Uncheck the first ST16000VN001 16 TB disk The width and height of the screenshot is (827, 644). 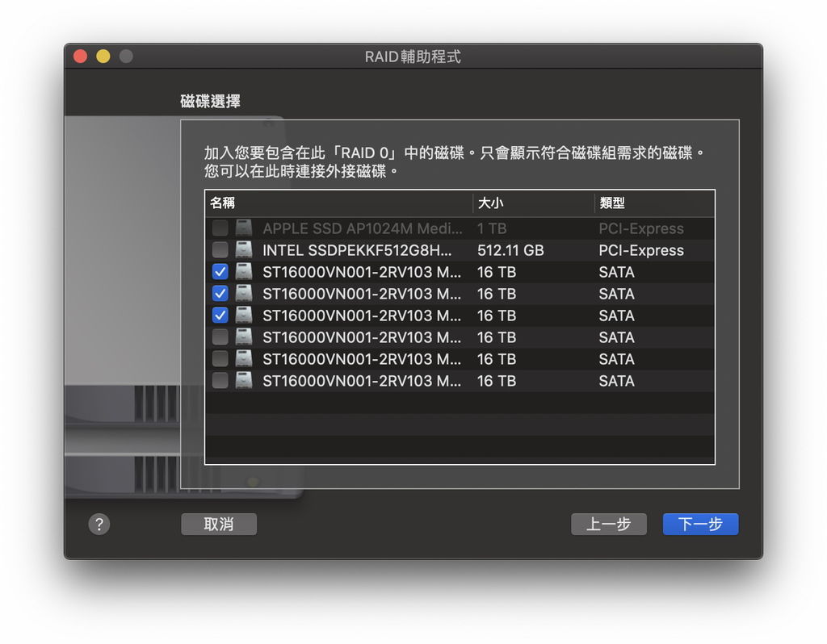coord(220,272)
